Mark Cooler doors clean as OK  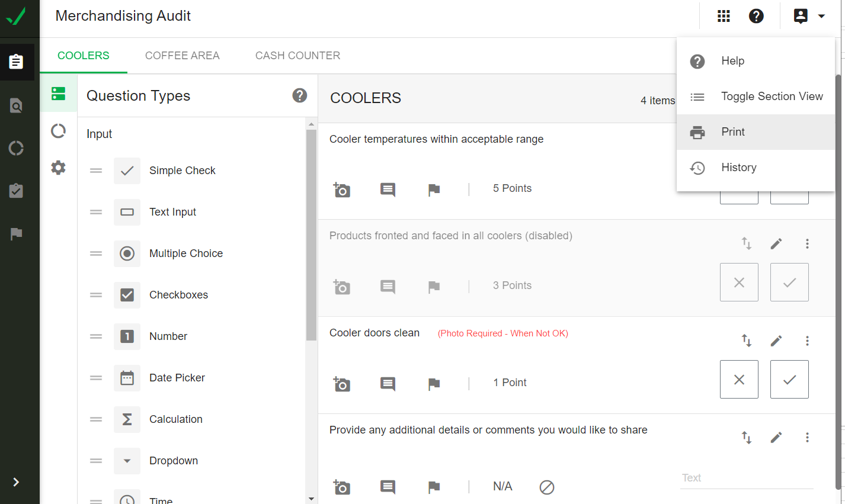click(x=789, y=379)
